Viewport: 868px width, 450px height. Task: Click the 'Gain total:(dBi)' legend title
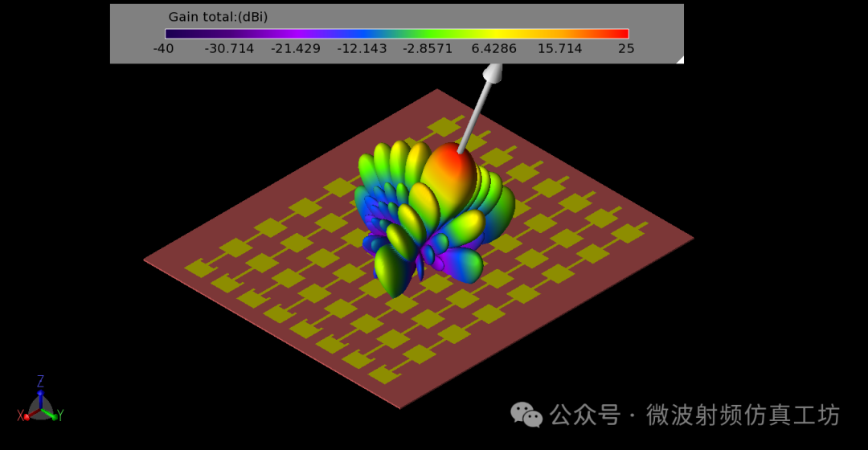tap(218, 17)
